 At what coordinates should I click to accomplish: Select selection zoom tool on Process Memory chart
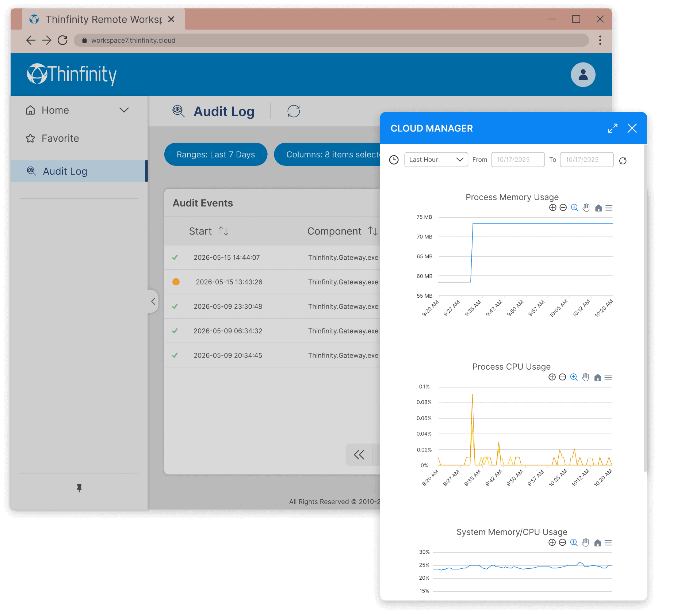[574, 208]
